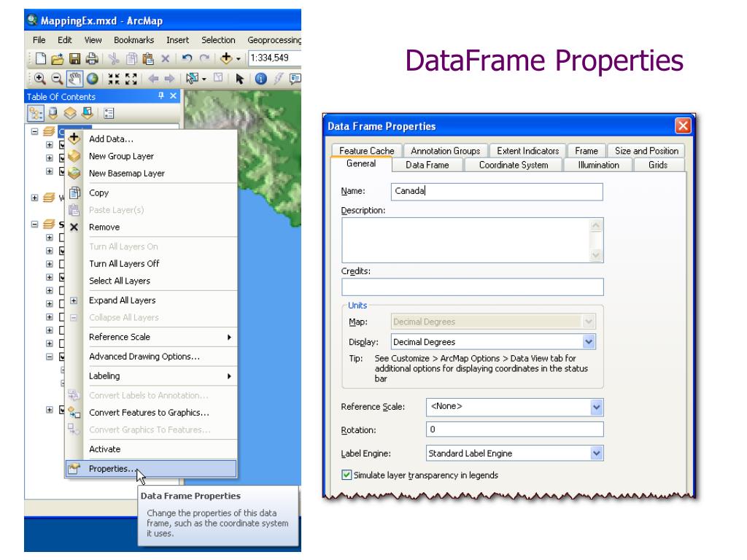Open Table Of Contents Options icon
Screen dimensions: 747x560
(x=109, y=113)
